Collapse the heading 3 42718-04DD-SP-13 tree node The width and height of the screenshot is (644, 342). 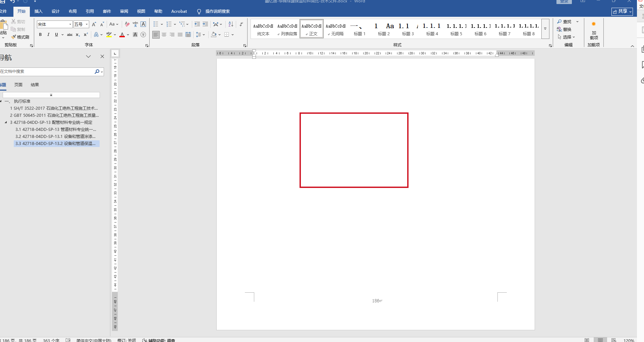point(6,123)
